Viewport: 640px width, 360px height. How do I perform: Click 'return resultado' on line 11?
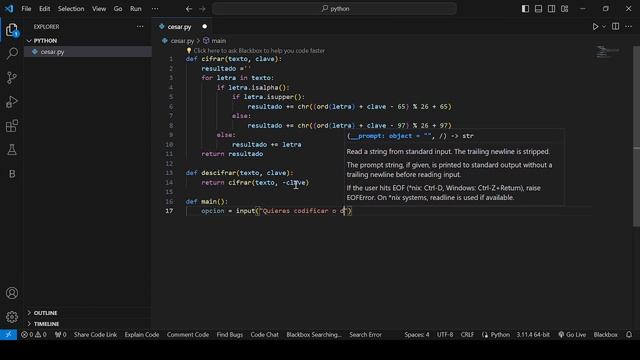click(232, 154)
